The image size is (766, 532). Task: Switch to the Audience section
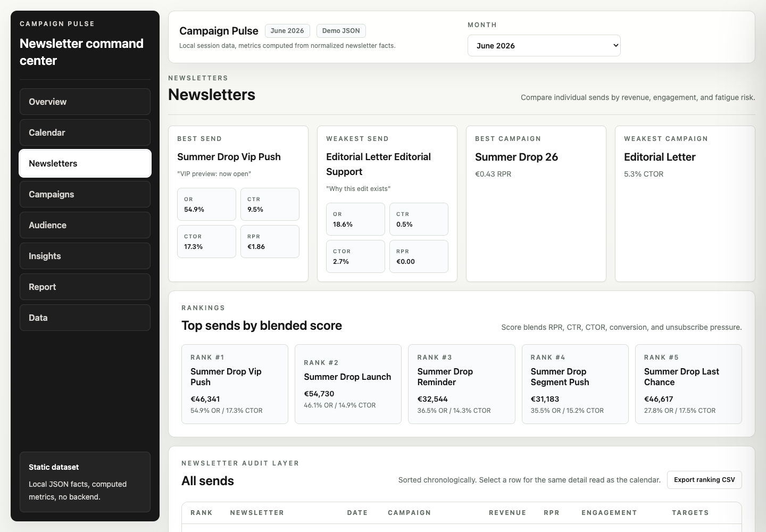85,225
